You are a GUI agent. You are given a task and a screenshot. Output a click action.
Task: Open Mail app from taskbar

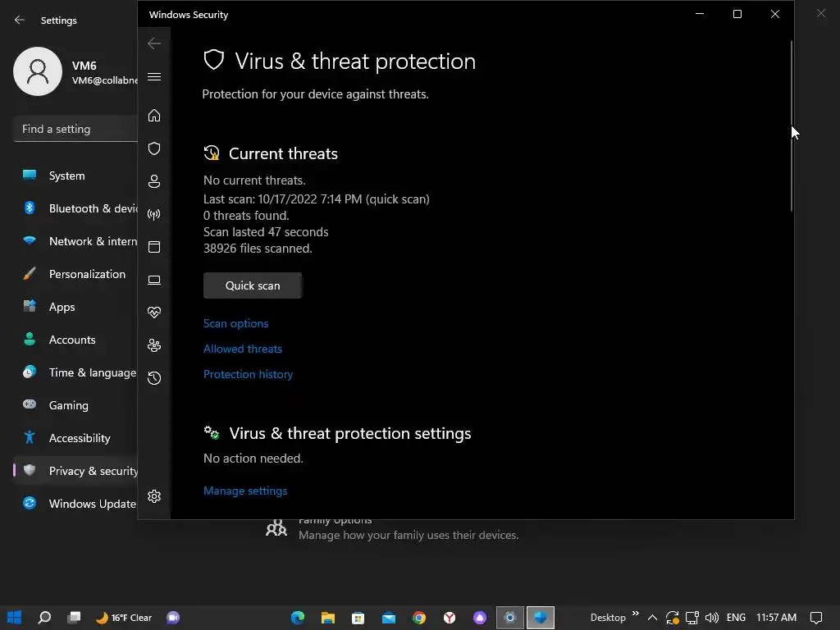click(x=388, y=618)
